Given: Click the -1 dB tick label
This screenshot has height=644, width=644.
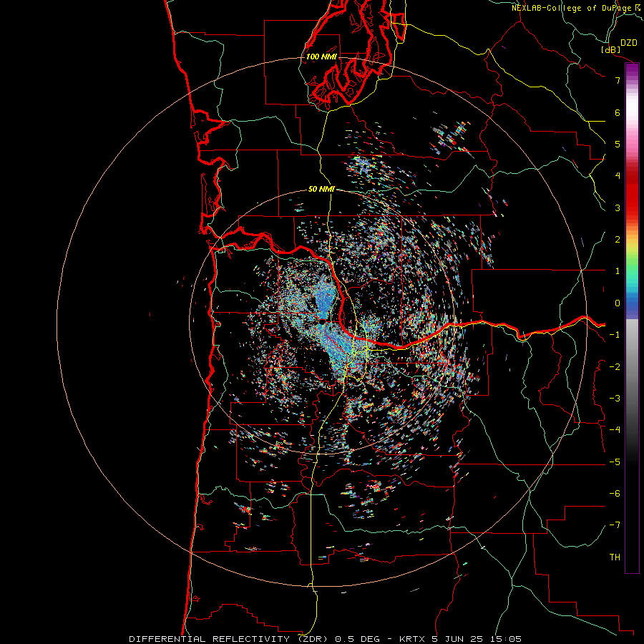Looking at the screenshot, I should pos(615,335).
